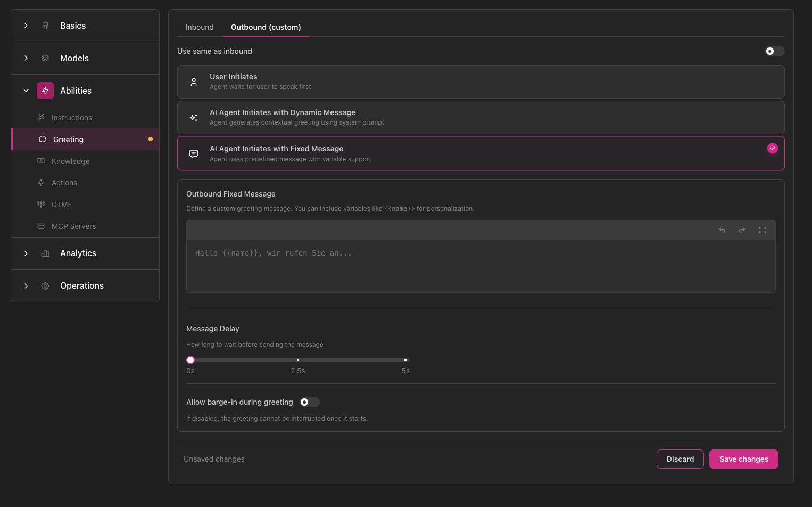Click the undo icon in the message editor

click(x=722, y=230)
